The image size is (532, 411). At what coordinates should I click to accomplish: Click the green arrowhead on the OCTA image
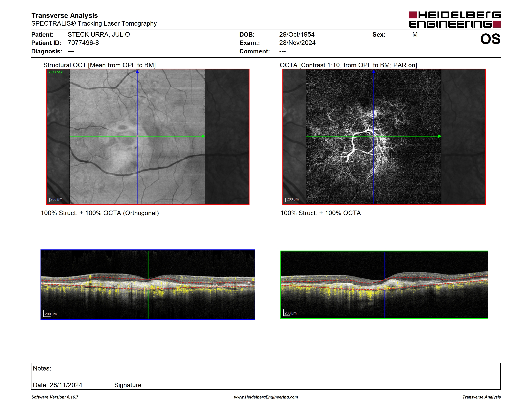(440, 136)
